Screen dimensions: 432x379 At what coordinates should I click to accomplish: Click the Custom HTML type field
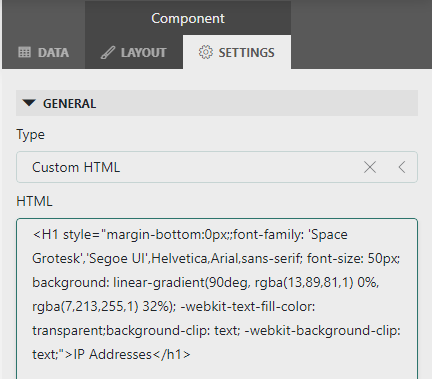[217, 167]
